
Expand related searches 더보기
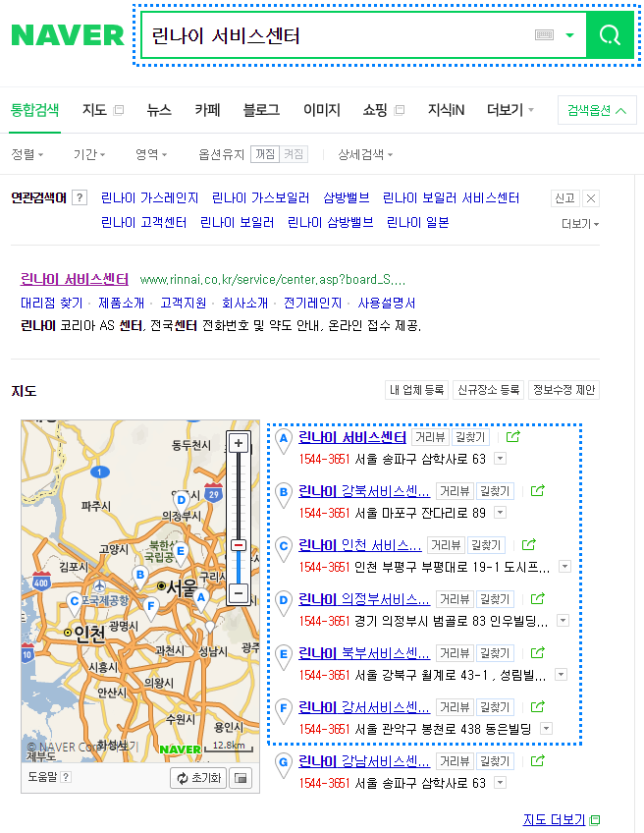(x=580, y=224)
